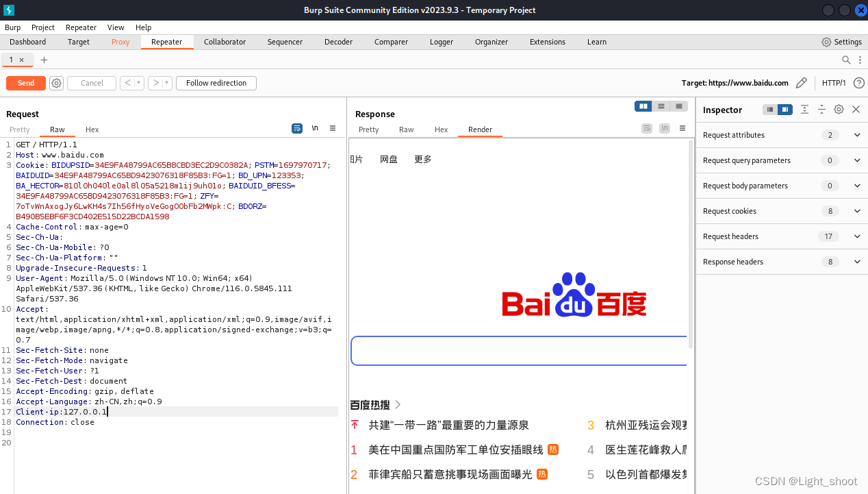Switch Inspector to list layout

click(770, 110)
